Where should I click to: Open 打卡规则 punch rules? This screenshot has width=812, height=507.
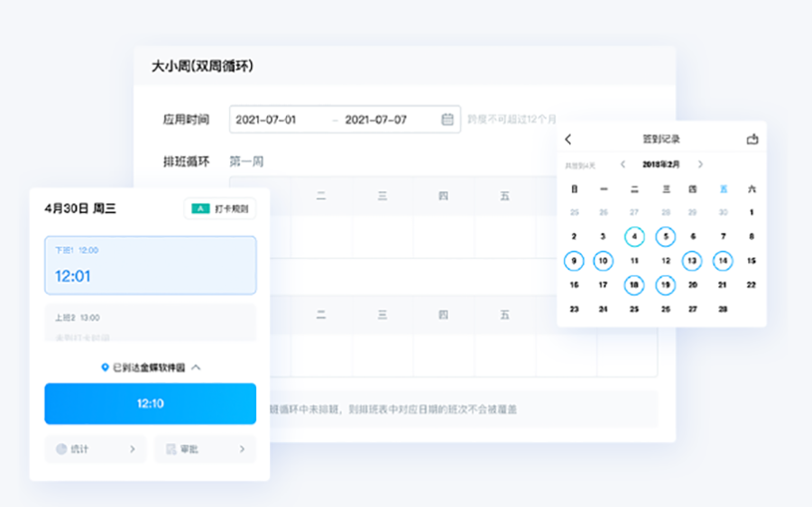(220, 208)
